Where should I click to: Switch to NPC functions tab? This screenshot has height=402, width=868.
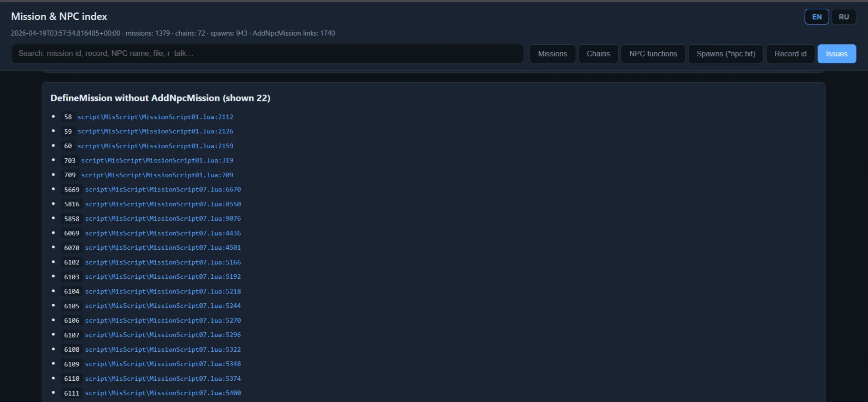click(653, 54)
